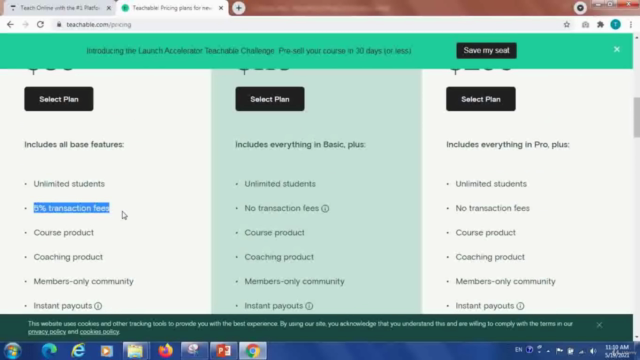Close the Teach Online tab
Viewport: 640px width, 360px height.
[109, 8]
